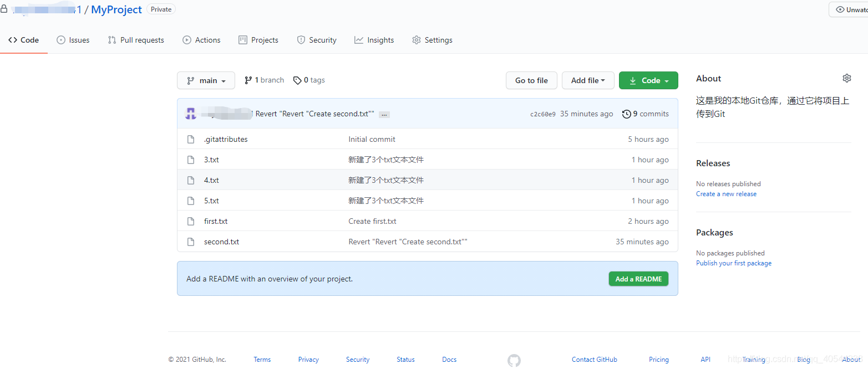The width and height of the screenshot is (868, 369).
Task: View the 0 tags link
Action: (309, 80)
